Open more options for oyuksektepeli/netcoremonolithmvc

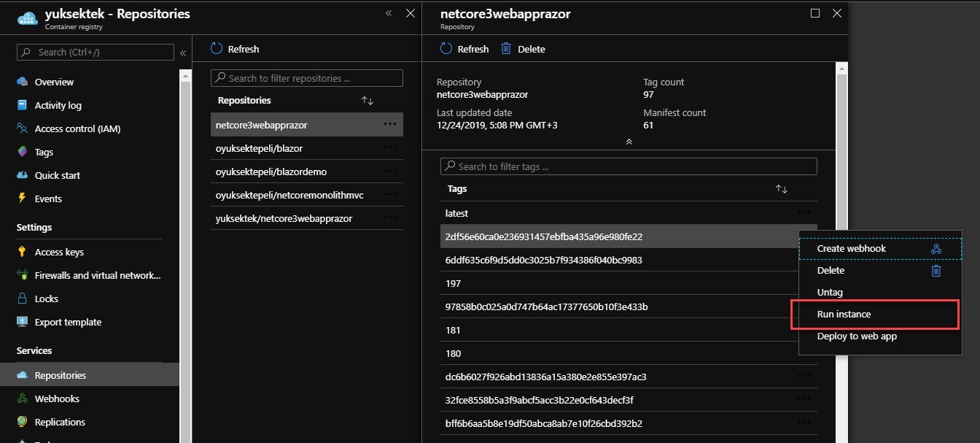coord(390,195)
